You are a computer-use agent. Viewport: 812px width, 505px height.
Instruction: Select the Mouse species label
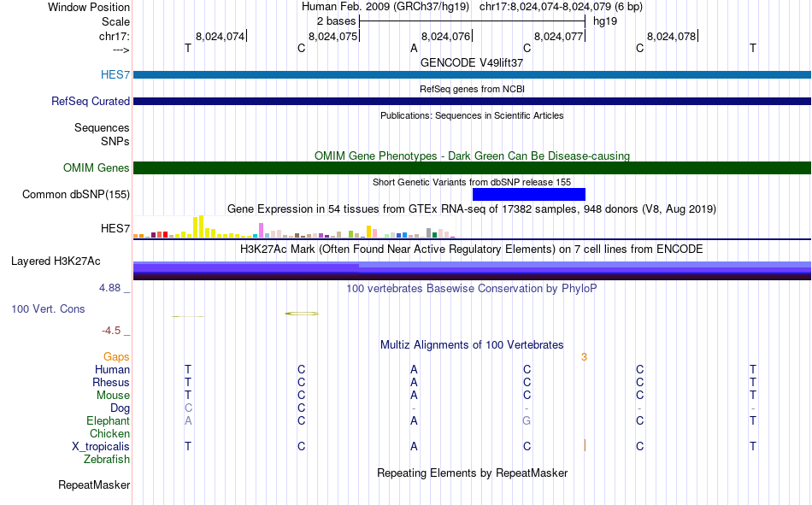click(113, 395)
